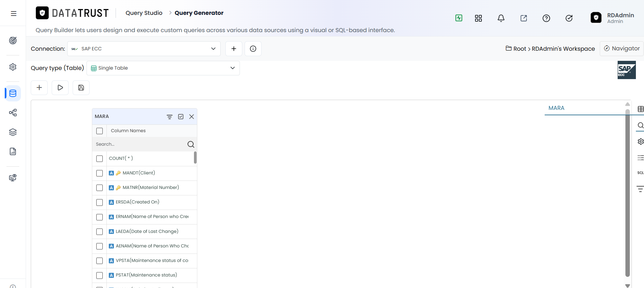
Task: Open the Single Table query type dropdown
Action: pos(163,68)
